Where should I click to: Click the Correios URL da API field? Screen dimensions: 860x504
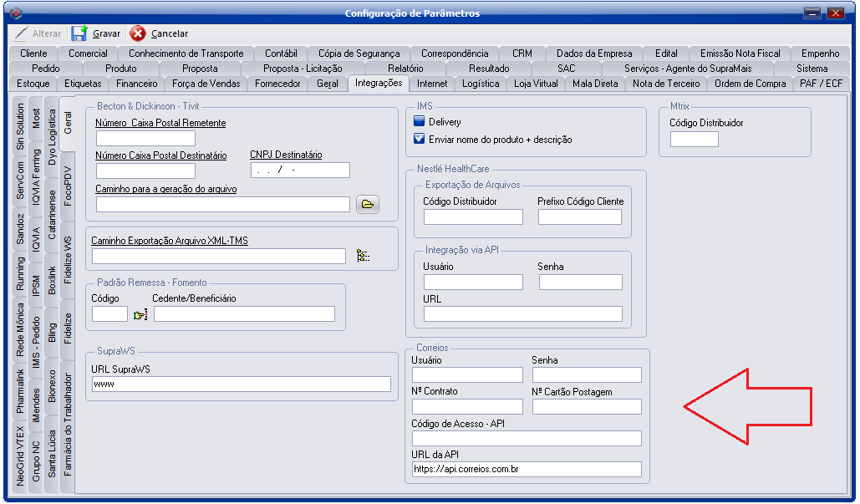[527, 470]
